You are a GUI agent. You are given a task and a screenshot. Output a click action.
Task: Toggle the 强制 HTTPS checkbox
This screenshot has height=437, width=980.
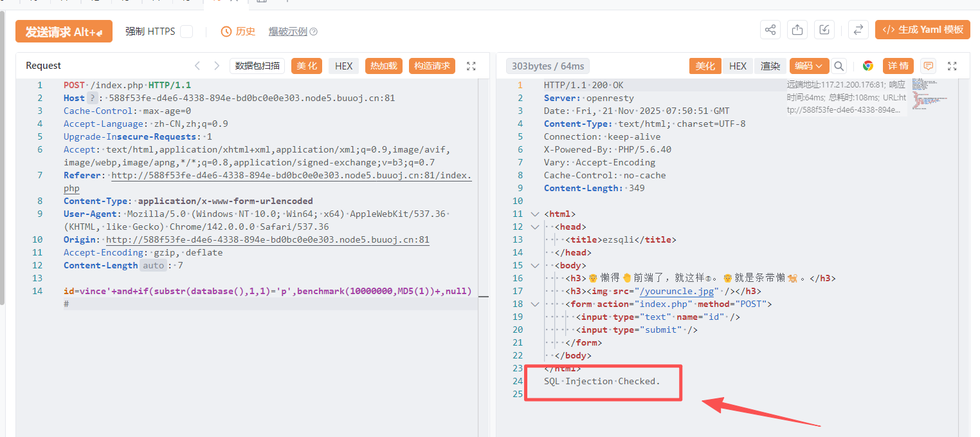click(x=186, y=32)
